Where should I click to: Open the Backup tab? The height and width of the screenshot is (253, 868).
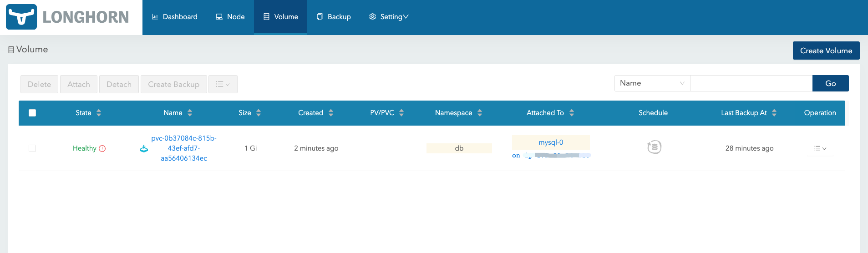point(334,17)
